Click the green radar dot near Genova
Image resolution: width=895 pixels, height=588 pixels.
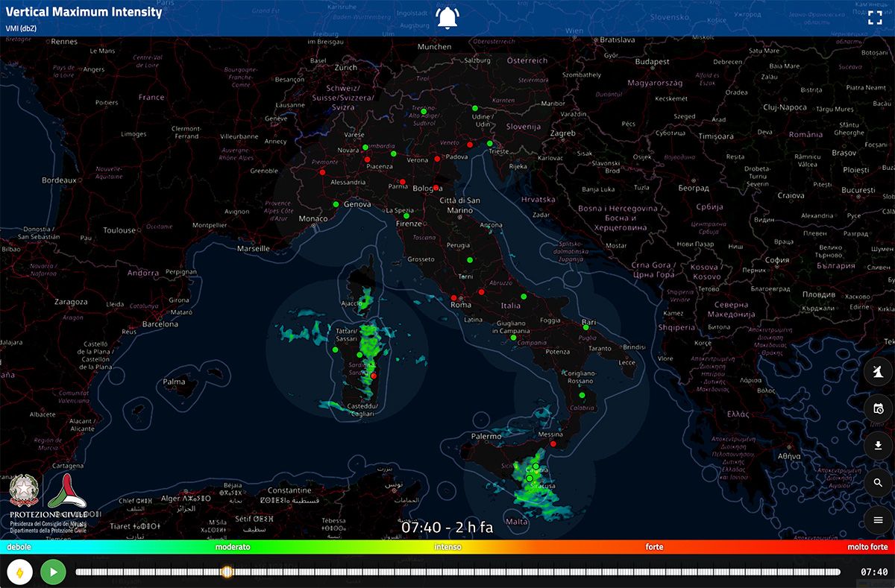tap(336, 204)
